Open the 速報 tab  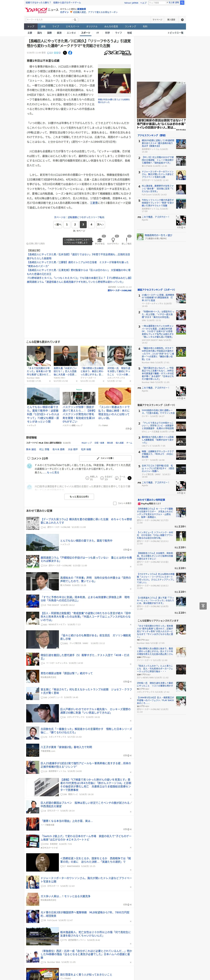(43, 27)
